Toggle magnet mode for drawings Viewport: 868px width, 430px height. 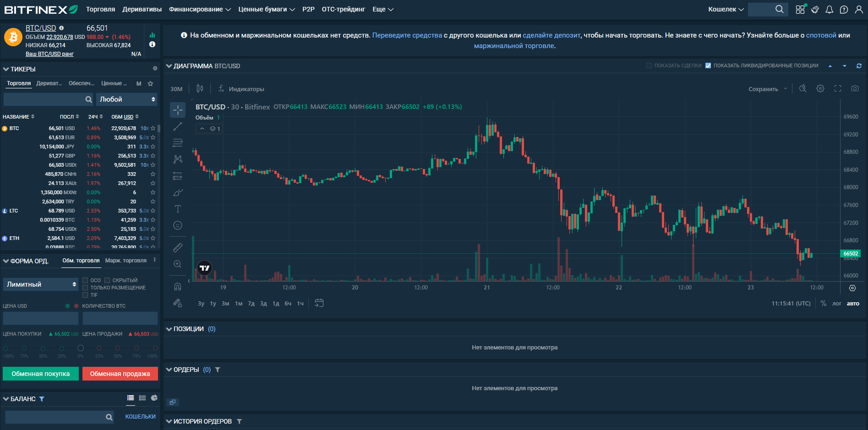(178, 287)
